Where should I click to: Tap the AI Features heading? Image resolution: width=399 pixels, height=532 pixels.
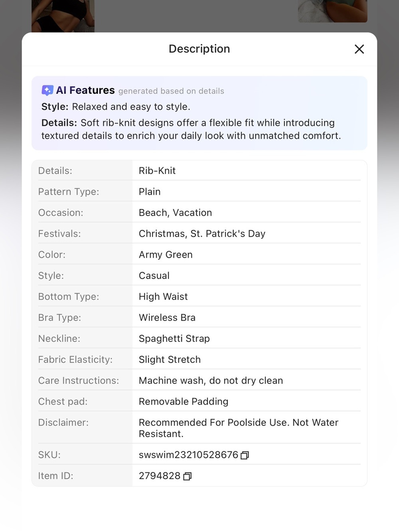click(85, 90)
